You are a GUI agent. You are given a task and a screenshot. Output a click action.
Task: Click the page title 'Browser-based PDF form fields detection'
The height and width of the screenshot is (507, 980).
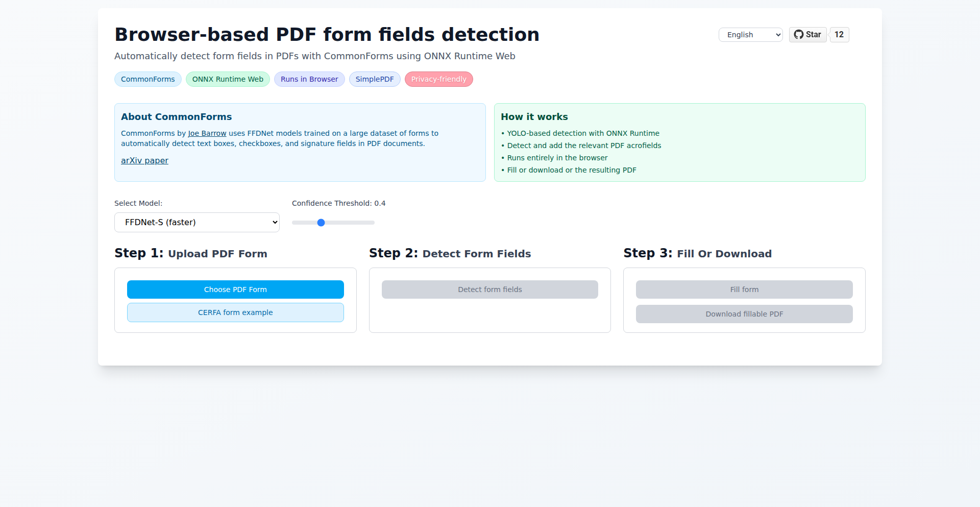click(327, 35)
